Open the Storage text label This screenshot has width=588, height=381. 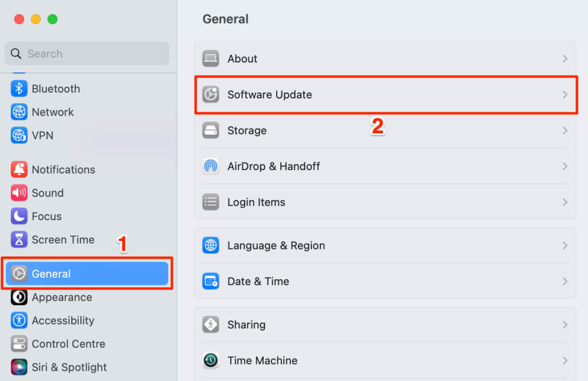coord(247,130)
